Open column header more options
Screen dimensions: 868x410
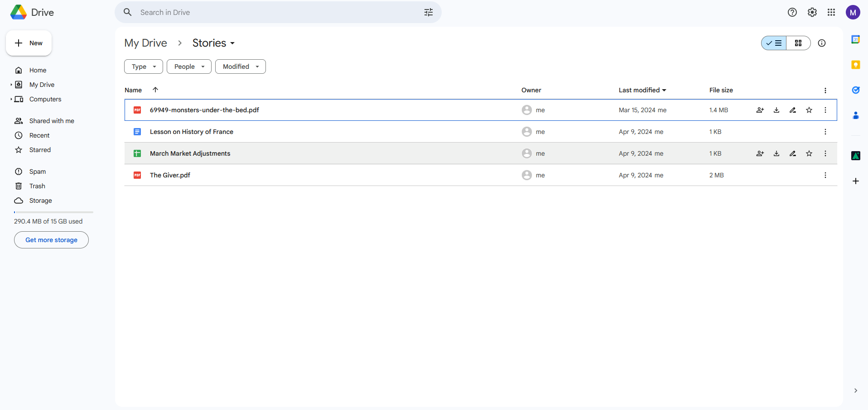point(825,91)
